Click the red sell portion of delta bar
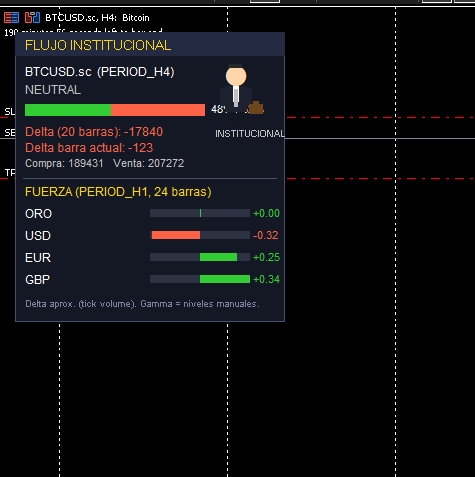 pyautogui.click(x=158, y=110)
